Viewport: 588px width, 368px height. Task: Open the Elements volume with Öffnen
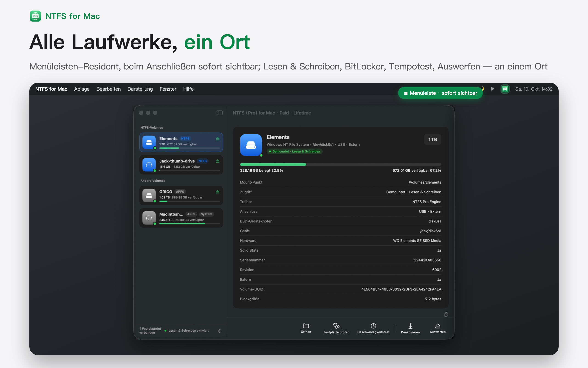[x=306, y=328]
